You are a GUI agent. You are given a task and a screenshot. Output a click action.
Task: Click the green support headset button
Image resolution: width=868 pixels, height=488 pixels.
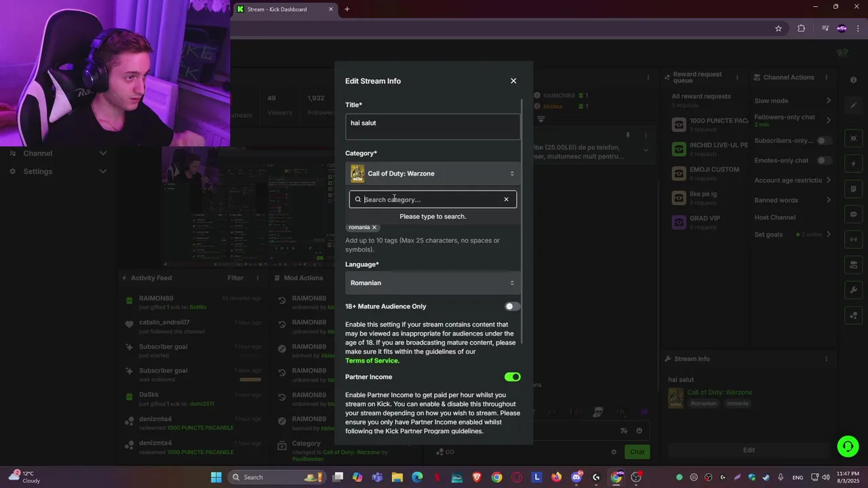click(x=848, y=446)
